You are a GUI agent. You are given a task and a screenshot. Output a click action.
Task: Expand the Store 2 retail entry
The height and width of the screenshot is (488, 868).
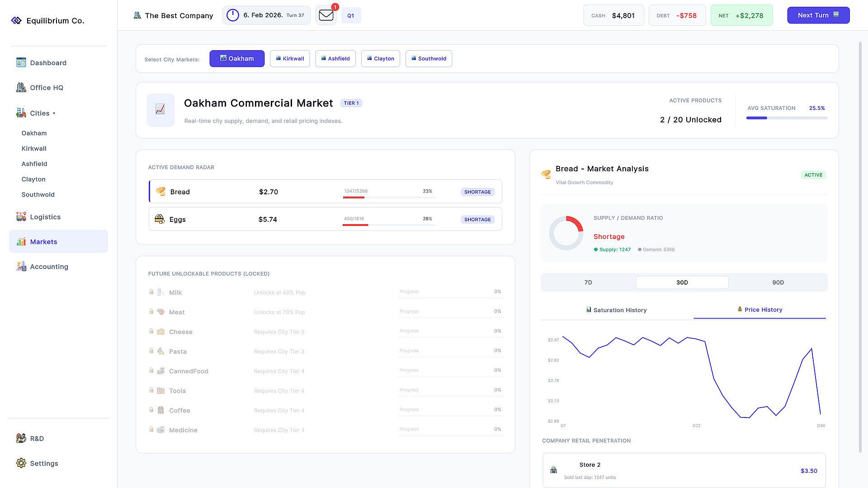point(684,470)
